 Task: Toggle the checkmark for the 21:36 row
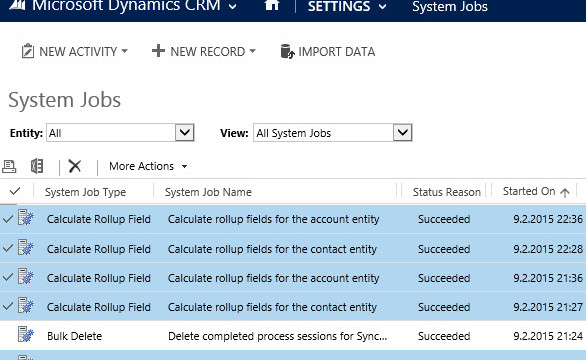pos(8,277)
